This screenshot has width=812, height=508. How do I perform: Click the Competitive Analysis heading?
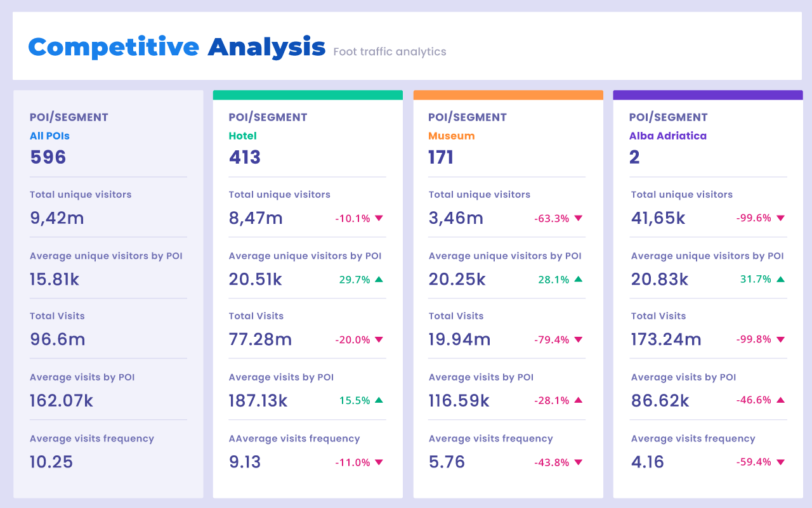176,48
